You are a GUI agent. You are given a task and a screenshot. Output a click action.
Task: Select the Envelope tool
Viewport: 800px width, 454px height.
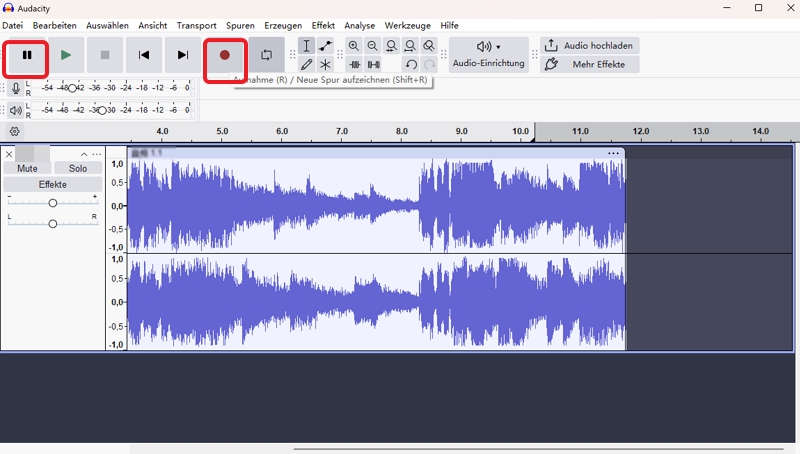click(x=326, y=46)
